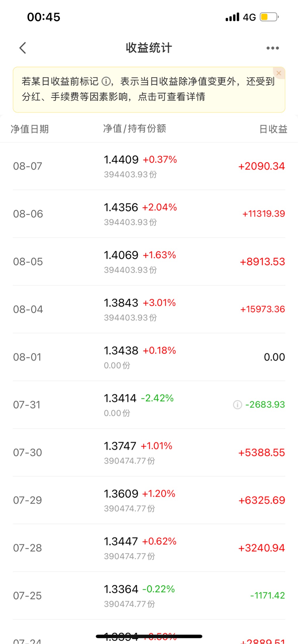The image size is (298, 644).
Task: Select the 净值/持有份额 column header
Action: (x=135, y=128)
